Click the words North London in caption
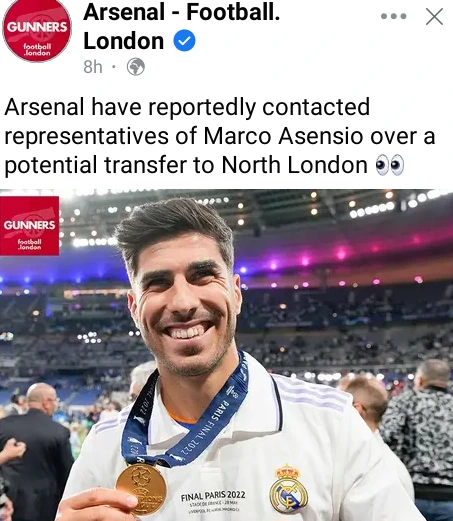 tap(294, 165)
